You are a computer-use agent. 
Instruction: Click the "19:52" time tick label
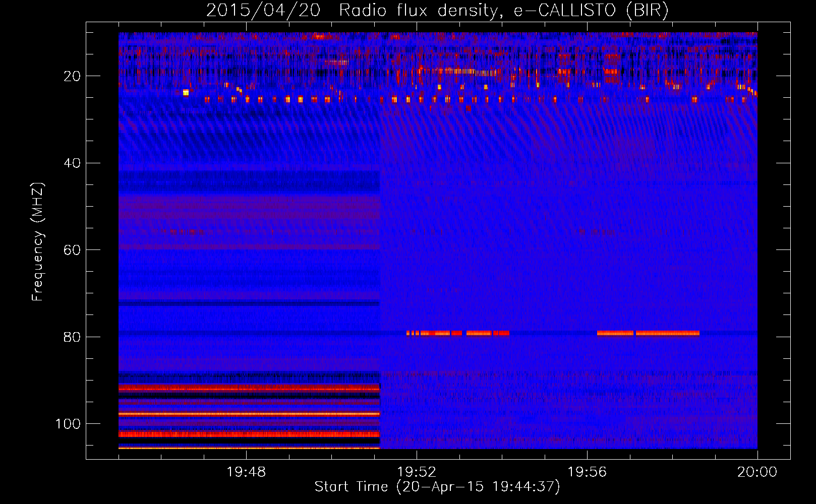point(417,472)
